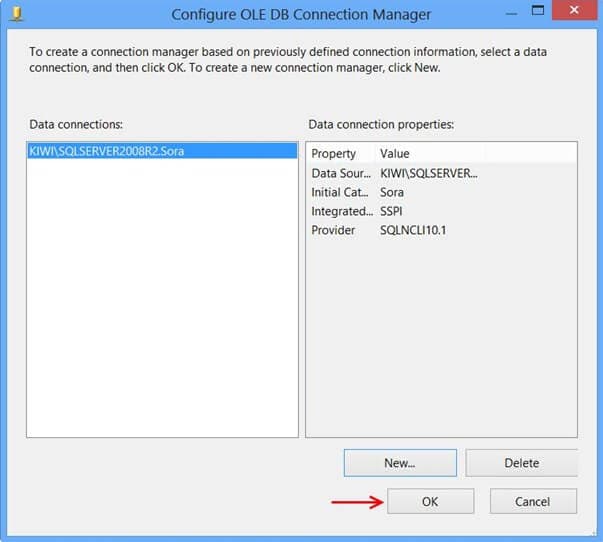Click the KIWI\SQLSERVER data source value
Screen dimensions: 603x542
click(x=429, y=173)
